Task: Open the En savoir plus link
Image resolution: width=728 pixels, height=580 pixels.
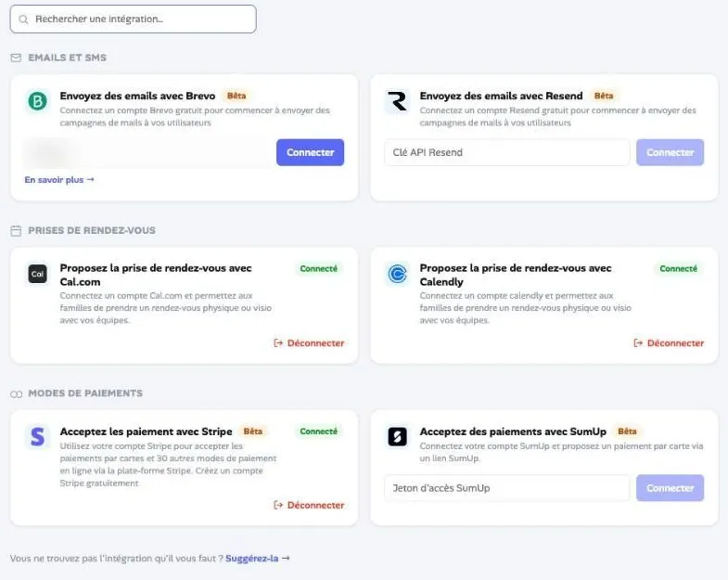Action: coord(59,180)
